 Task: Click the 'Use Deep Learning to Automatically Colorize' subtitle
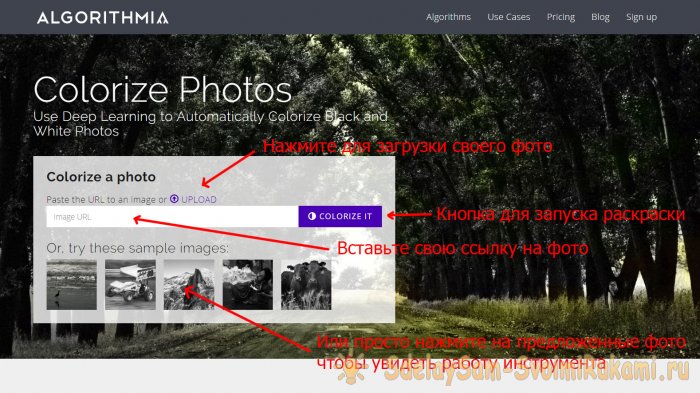pos(210,124)
